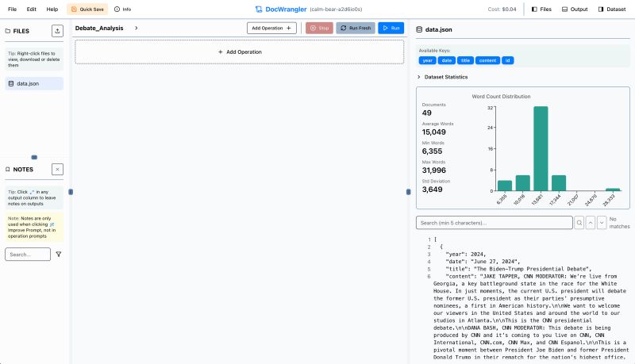The height and width of the screenshot is (364, 635).
Task: Click the content key tag
Action: [x=487, y=60]
